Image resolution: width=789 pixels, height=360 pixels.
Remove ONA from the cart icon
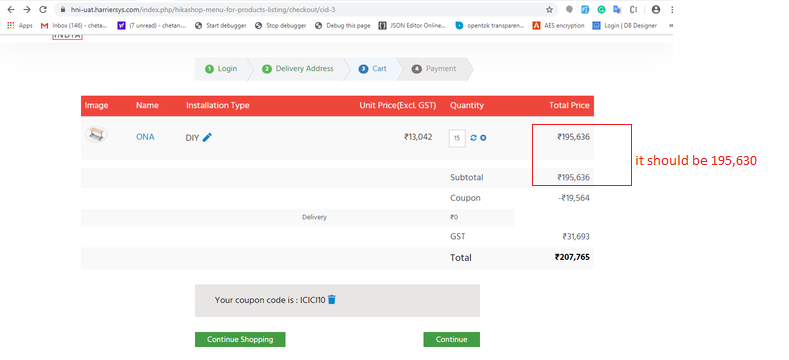coord(483,138)
